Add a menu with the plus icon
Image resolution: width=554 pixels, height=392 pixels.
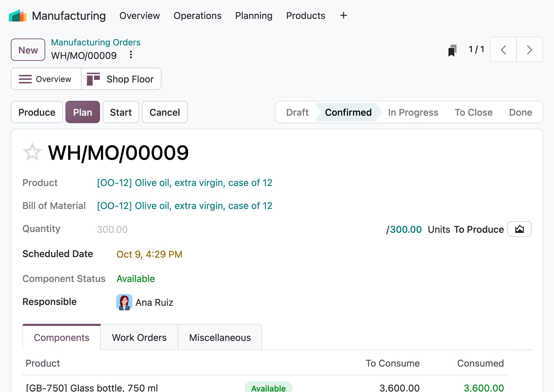pos(343,15)
